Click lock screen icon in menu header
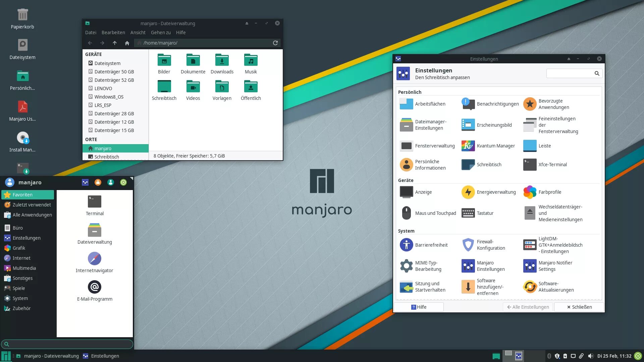 coord(98,182)
